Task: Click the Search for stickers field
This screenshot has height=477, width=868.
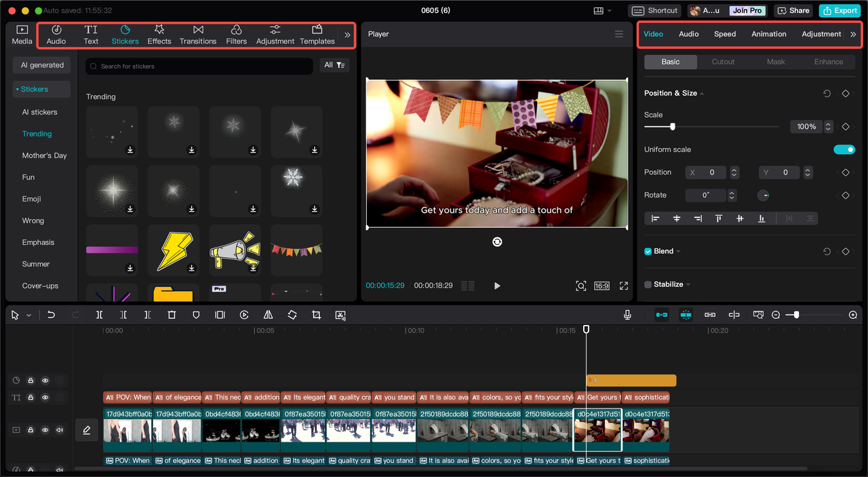Action: [199, 66]
